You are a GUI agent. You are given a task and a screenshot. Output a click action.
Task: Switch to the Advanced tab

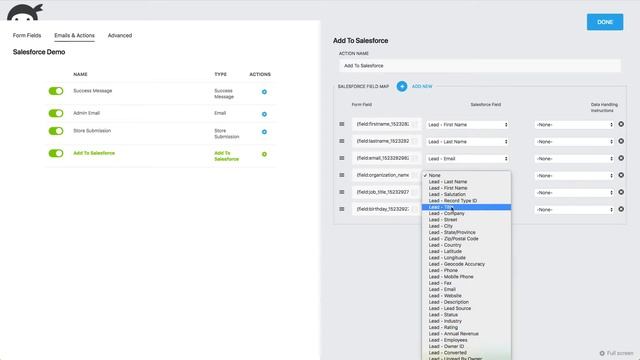tap(120, 36)
